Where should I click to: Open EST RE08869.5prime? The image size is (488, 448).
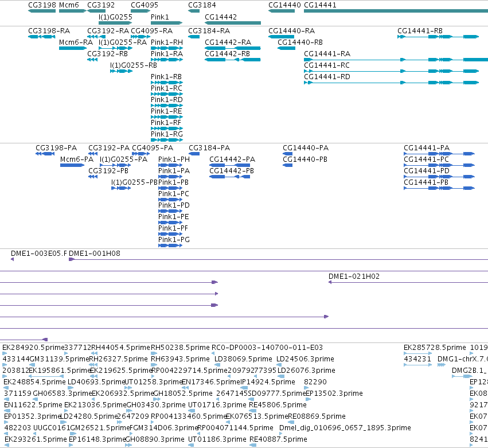pos(317,416)
